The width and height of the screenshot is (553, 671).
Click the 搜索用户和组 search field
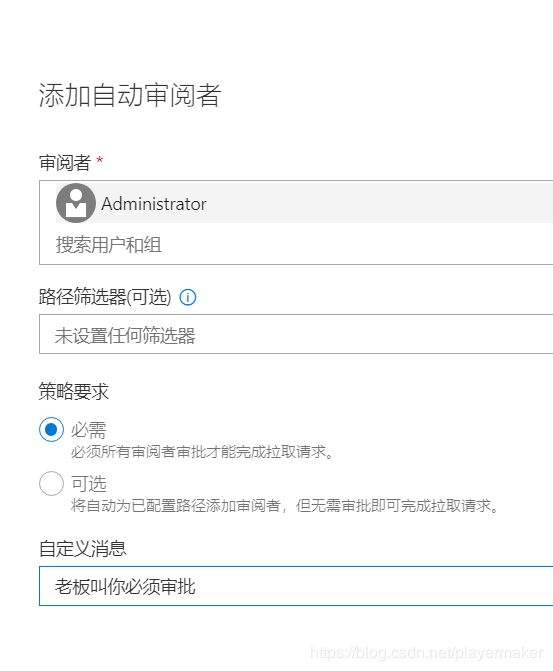(295, 245)
